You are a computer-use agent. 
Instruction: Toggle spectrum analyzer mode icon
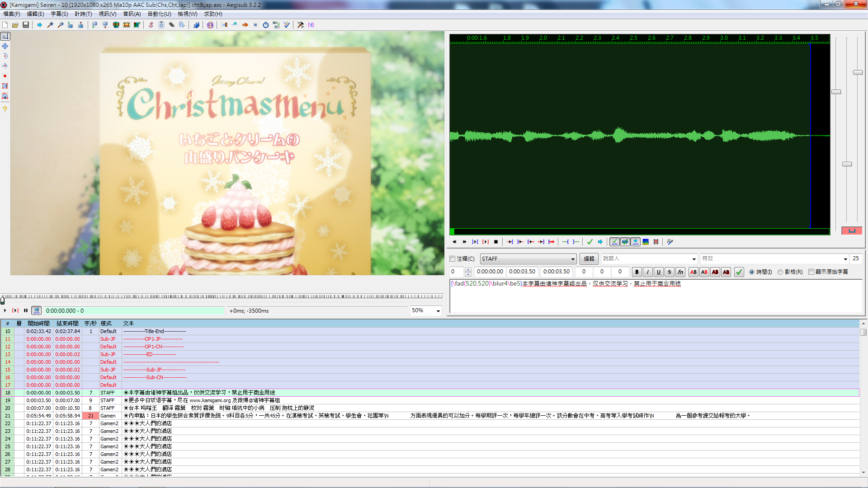click(x=646, y=242)
